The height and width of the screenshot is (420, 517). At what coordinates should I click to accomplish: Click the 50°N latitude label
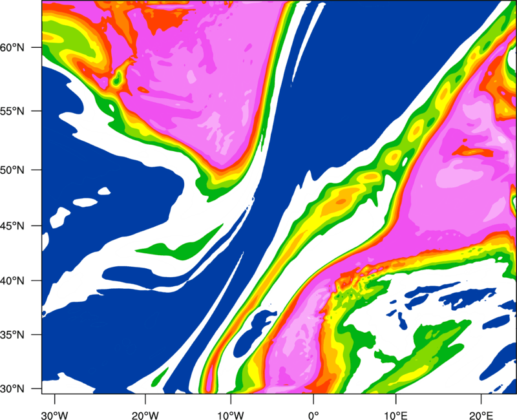tap(12, 171)
